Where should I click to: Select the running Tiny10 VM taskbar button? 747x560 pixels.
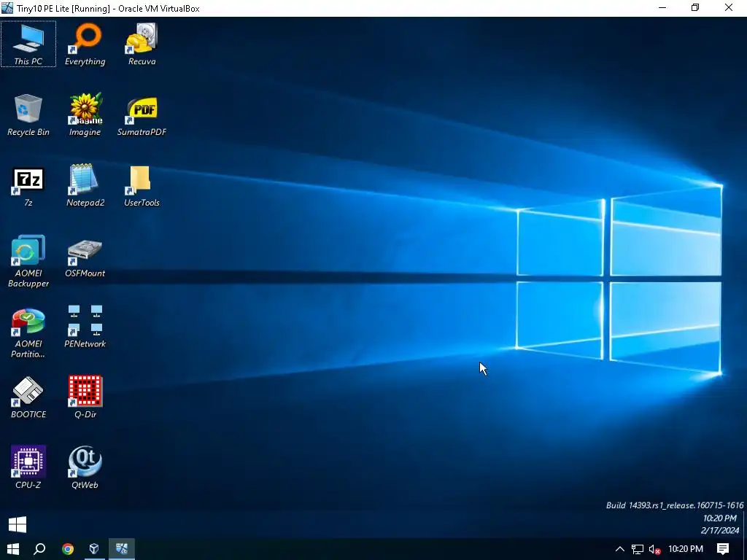122,549
